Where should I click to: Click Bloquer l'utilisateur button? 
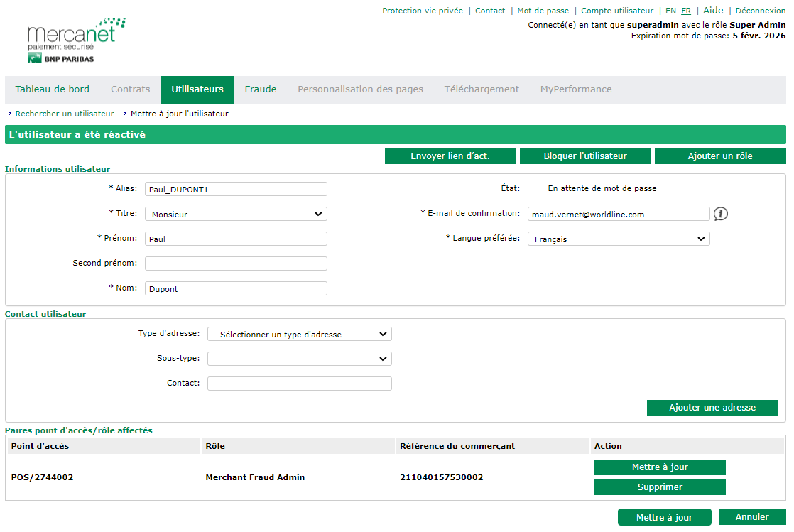pos(585,156)
